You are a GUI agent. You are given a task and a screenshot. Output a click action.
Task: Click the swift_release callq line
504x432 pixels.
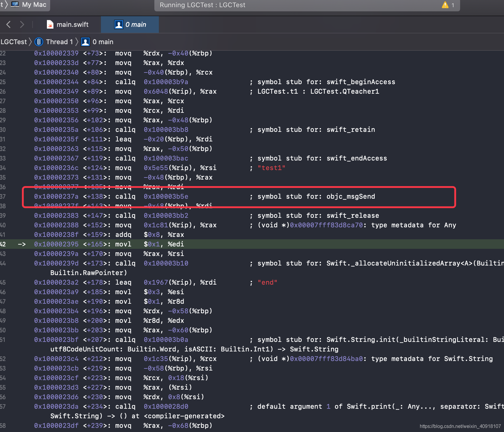(x=252, y=215)
